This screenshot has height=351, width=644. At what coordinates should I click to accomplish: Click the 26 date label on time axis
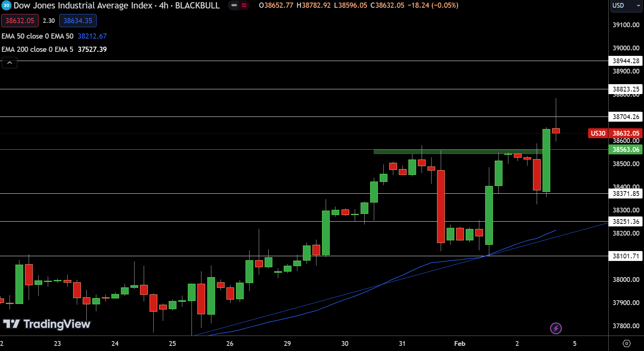point(230,344)
